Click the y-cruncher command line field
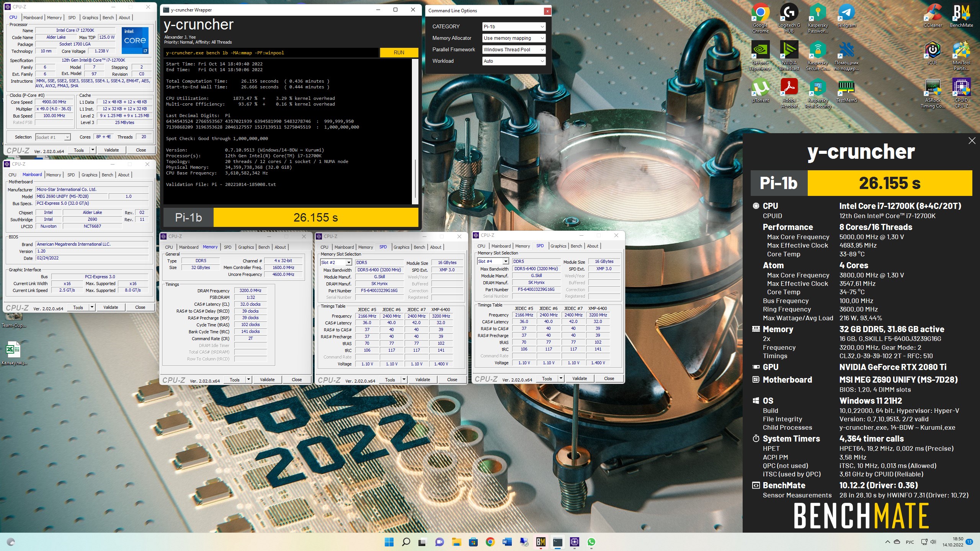The width and height of the screenshot is (980, 551). pos(271,53)
